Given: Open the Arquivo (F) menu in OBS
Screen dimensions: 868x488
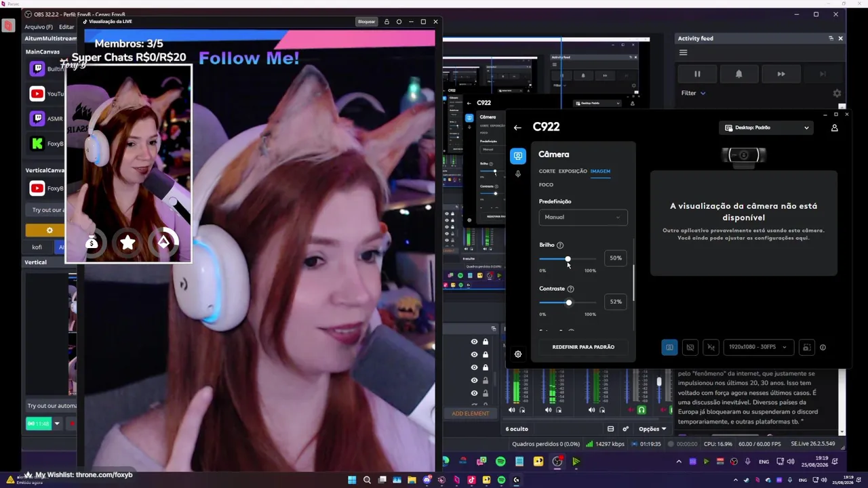Looking at the screenshot, I should point(39,27).
